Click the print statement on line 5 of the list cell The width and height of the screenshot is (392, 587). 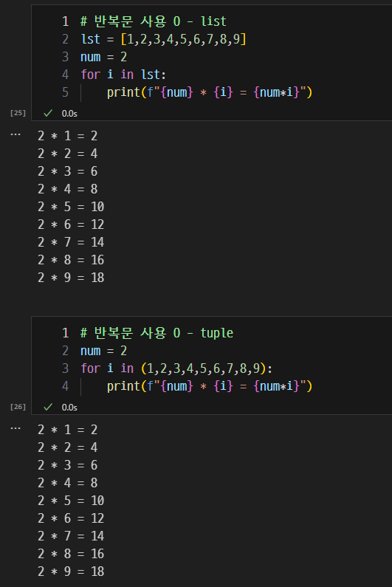(210, 92)
